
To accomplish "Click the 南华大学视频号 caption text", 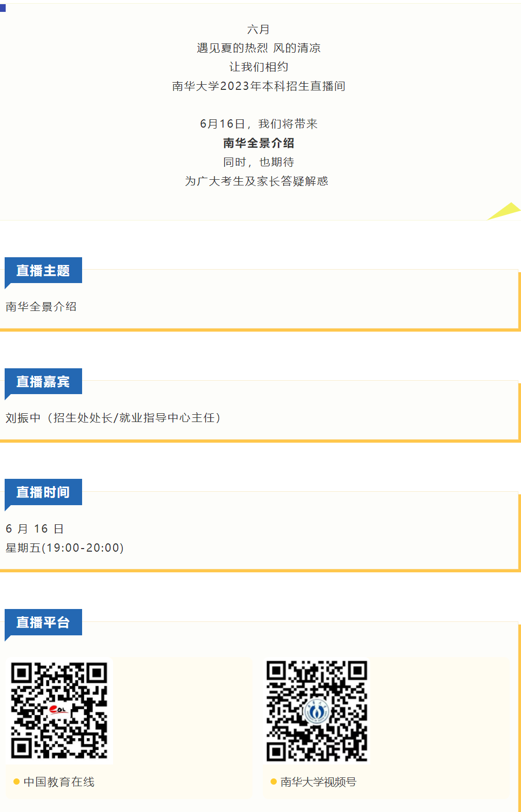I will pos(319,782).
